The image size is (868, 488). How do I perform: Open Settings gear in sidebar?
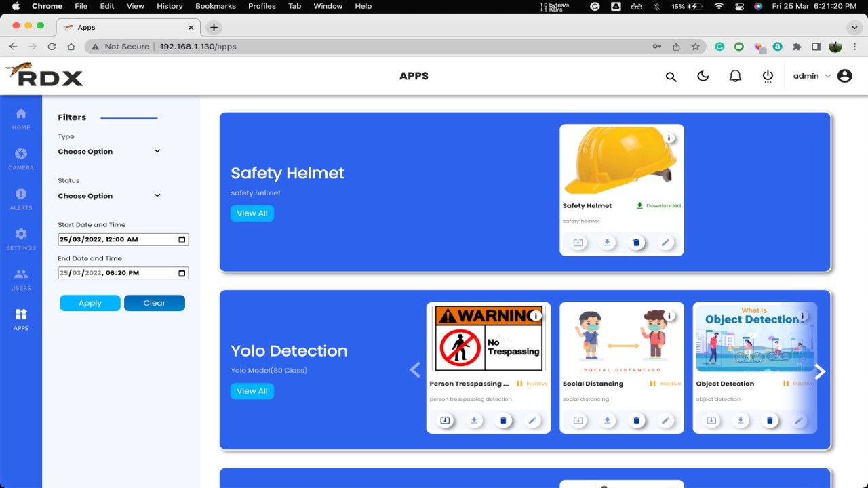tap(21, 239)
